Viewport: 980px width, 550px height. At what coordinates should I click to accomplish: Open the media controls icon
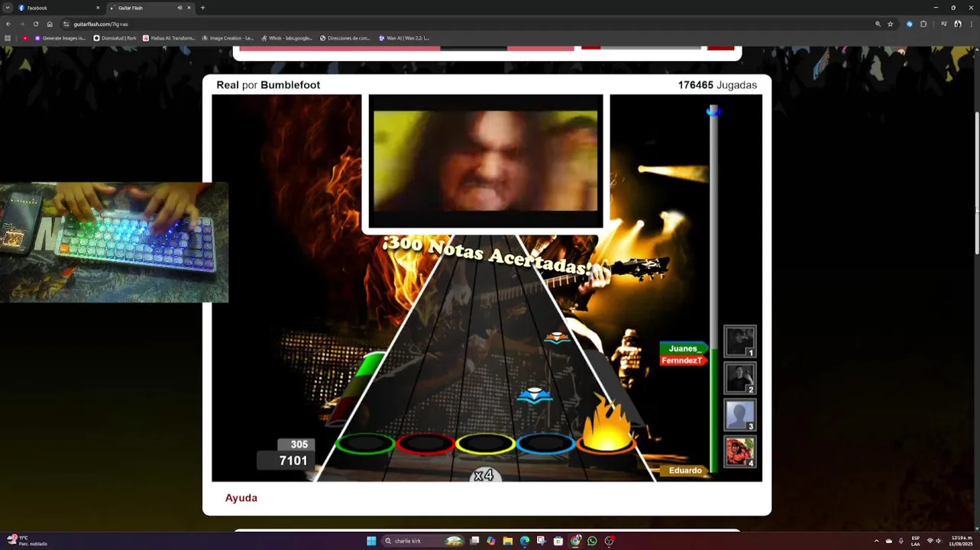point(944,24)
